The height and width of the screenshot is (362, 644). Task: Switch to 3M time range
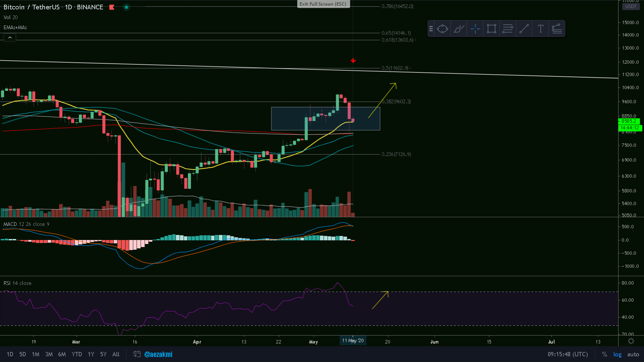pyautogui.click(x=49, y=354)
